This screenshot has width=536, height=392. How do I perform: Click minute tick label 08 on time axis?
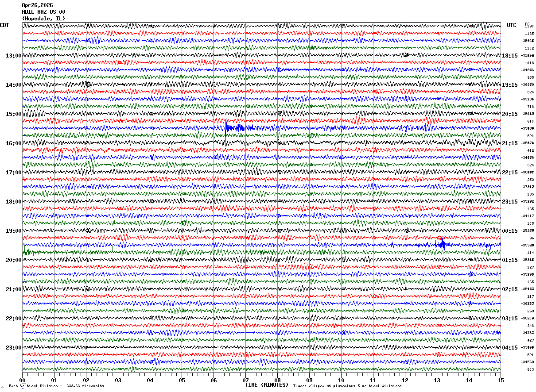pyautogui.click(x=277, y=380)
